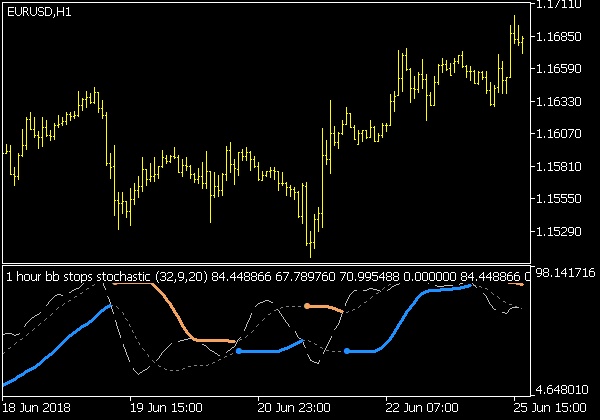This screenshot has height=420, width=600.
Task: Click the 1.17110 top price label
Action: pos(559,5)
